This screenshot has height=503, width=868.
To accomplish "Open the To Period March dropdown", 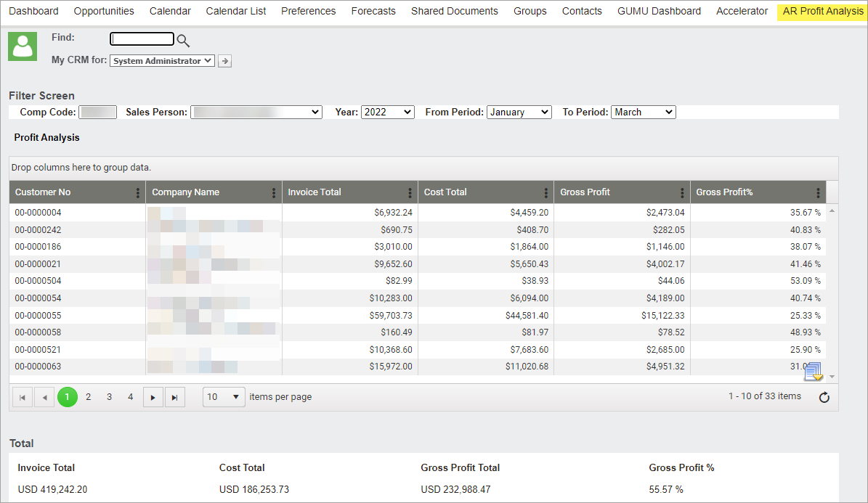I will click(644, 113).
